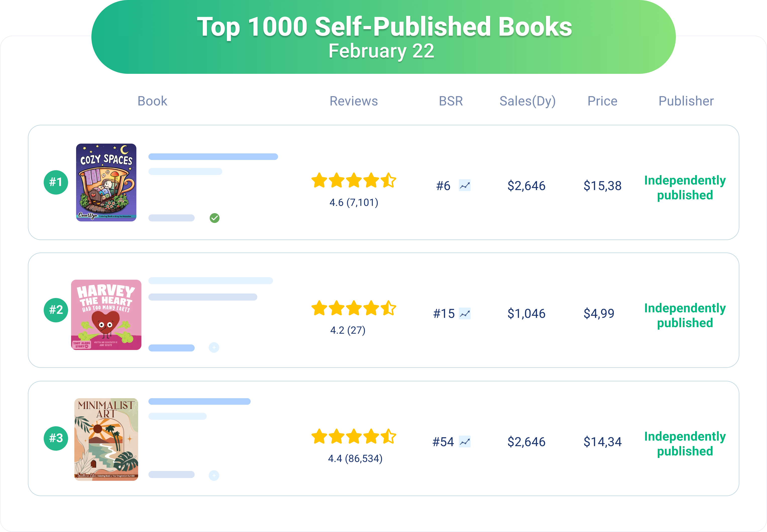Click the Publisher column header
Image resolution: width=767 pixels, height=532 pixels.
pos(686,101)
